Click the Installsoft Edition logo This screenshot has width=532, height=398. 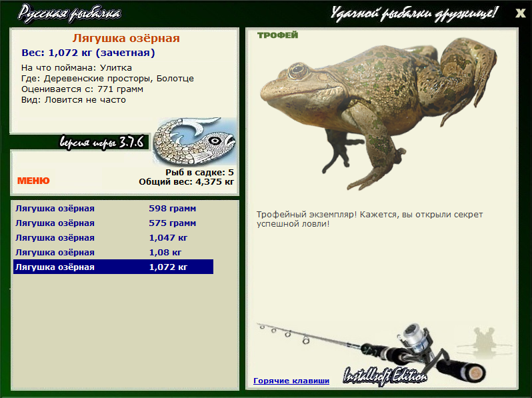tap(385, 376)
